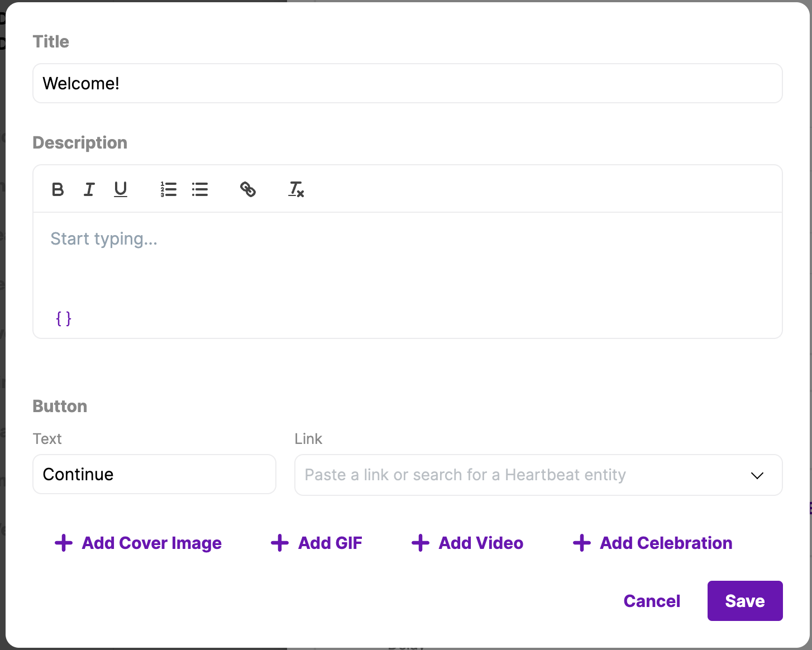This screenshot has height=650, width=812.
Task: Expand the Link dropdown chevron
Action: click(757, 475)
